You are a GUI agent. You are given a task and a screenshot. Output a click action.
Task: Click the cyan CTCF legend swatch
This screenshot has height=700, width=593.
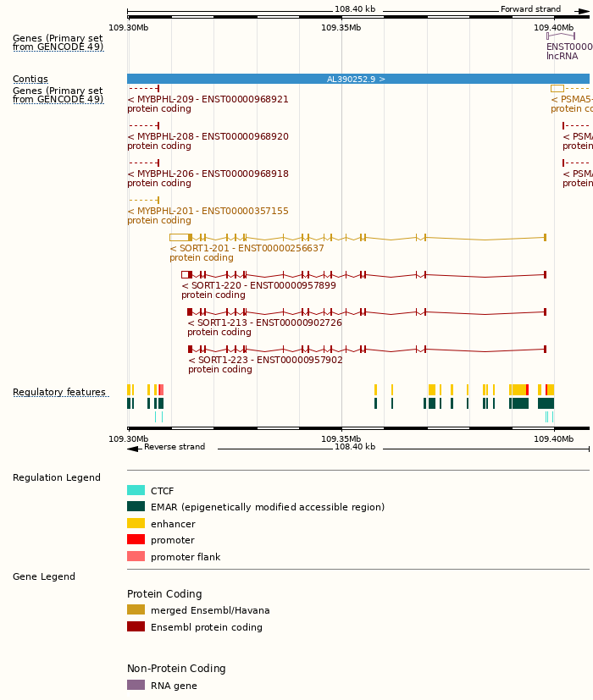coord(136,491)
